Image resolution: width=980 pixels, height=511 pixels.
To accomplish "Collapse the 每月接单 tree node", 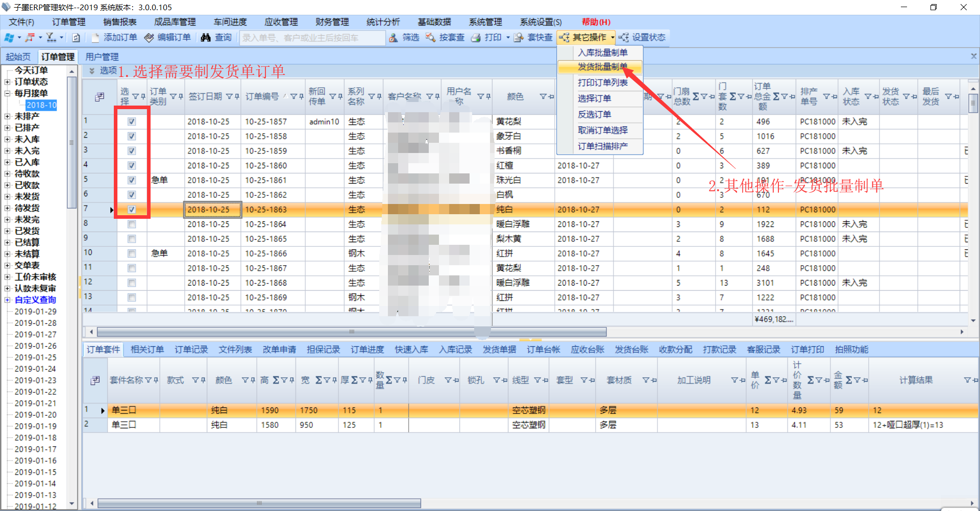I will click(7, 93).
